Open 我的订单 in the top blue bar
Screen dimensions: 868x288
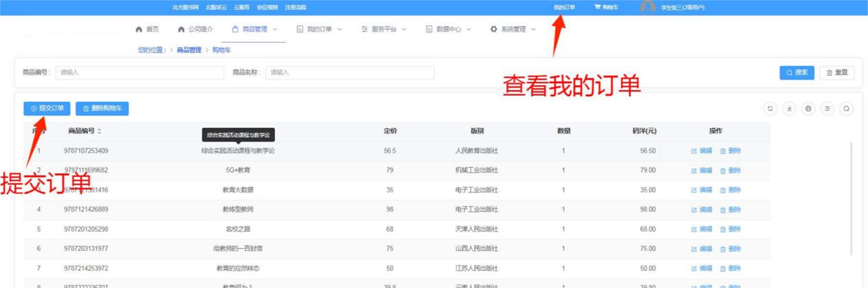pos(564,7)
